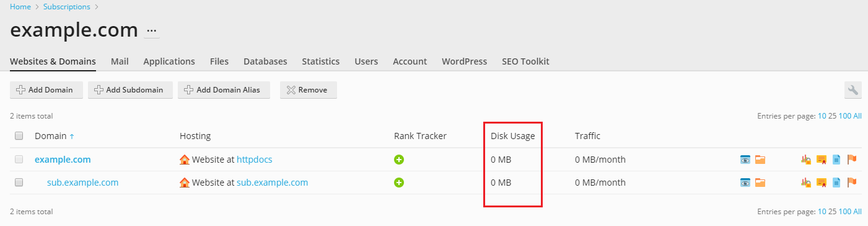Go to Subscriptions breadcrumb link

point(67,7)
